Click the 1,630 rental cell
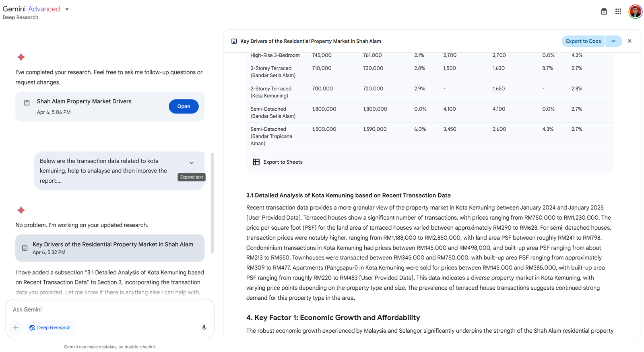644x352 pixels. coord(499,68)
